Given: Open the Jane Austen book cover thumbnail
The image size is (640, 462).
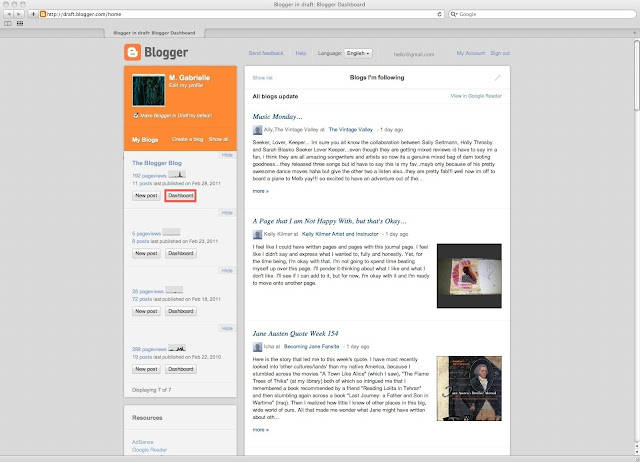Looking at the screenshot, I should (x=469, y=388).
